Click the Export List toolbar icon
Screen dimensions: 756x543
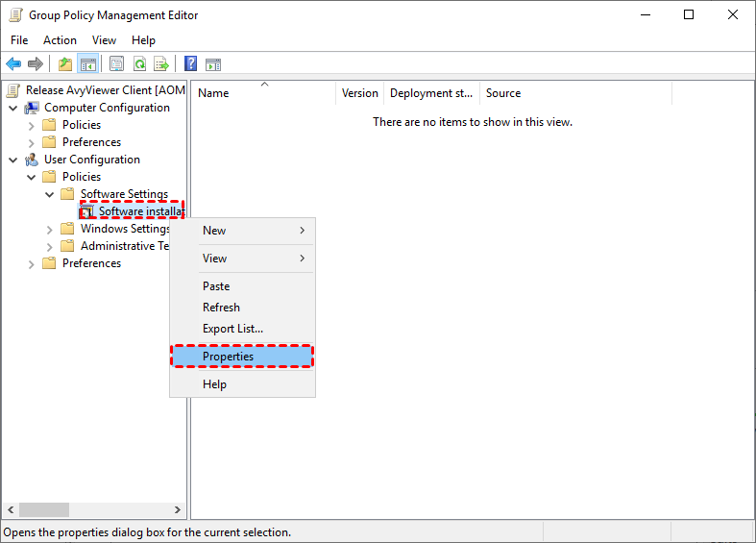point(161,64)
